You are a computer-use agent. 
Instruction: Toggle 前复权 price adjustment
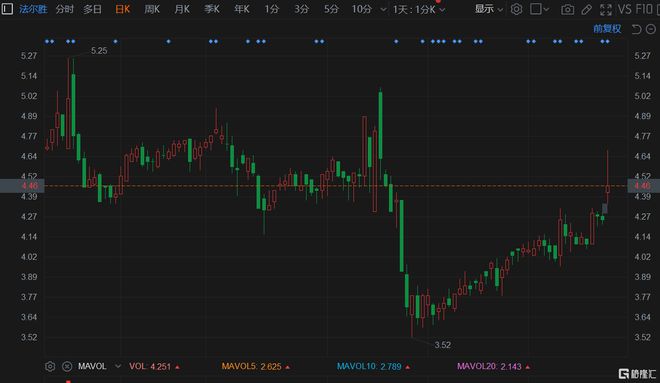tap(607, 29)
